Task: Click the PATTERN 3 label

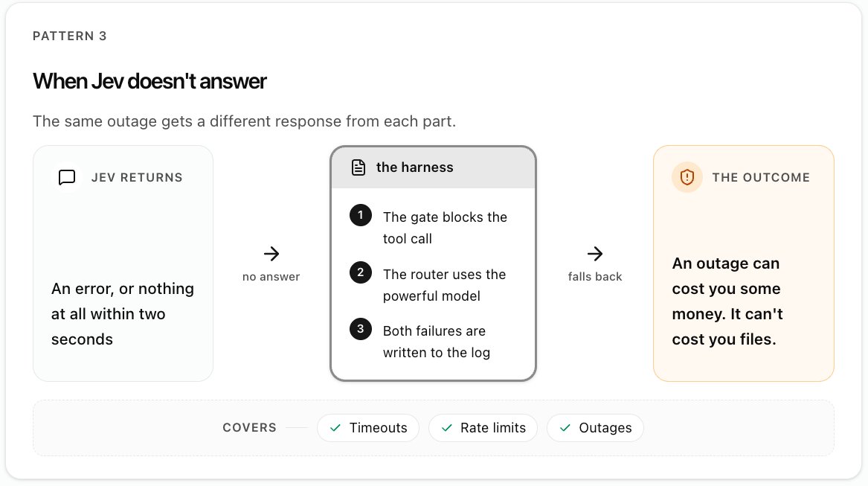Action: click(x=70, y=36)
